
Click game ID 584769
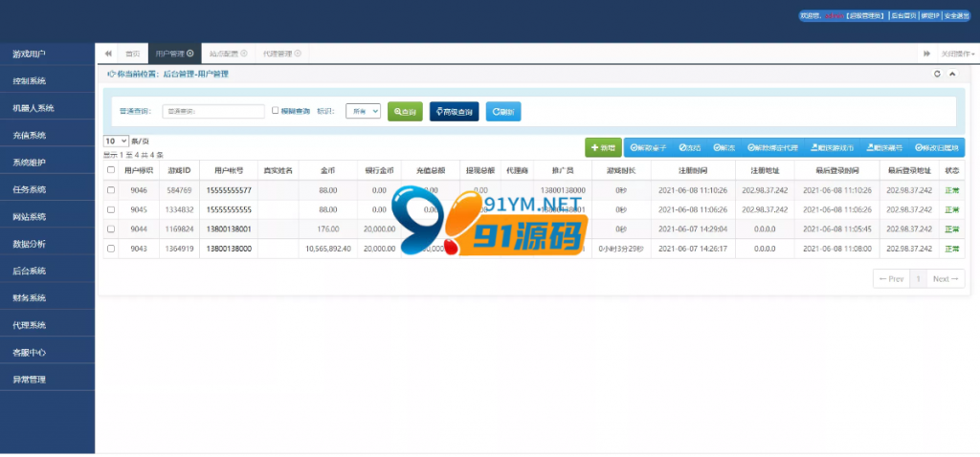point(179,190)
